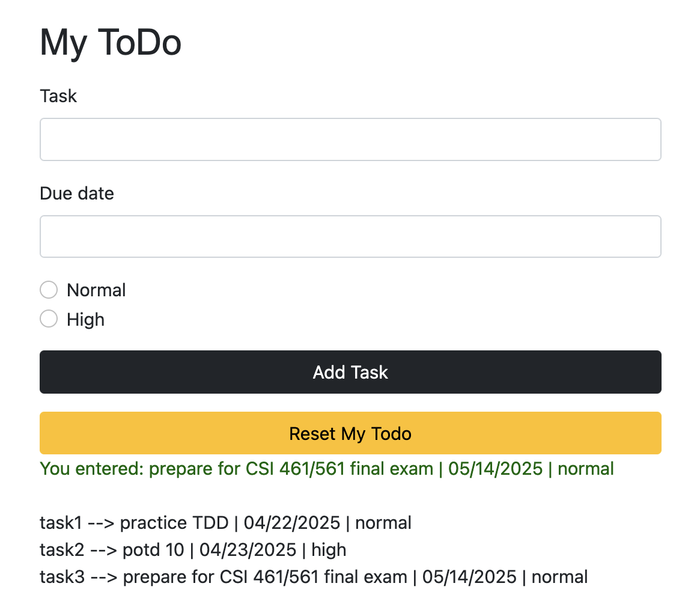The image size is (700, 607).
Task: Click the task2 potd 10 list item
Action: click(192, 549)
